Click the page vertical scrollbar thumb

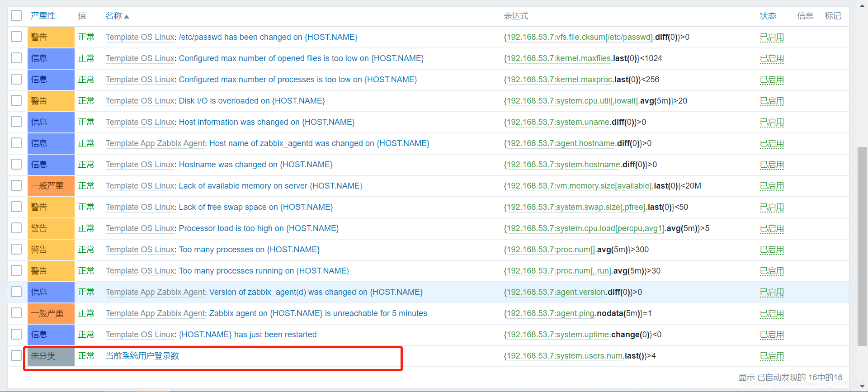point(862,246)
